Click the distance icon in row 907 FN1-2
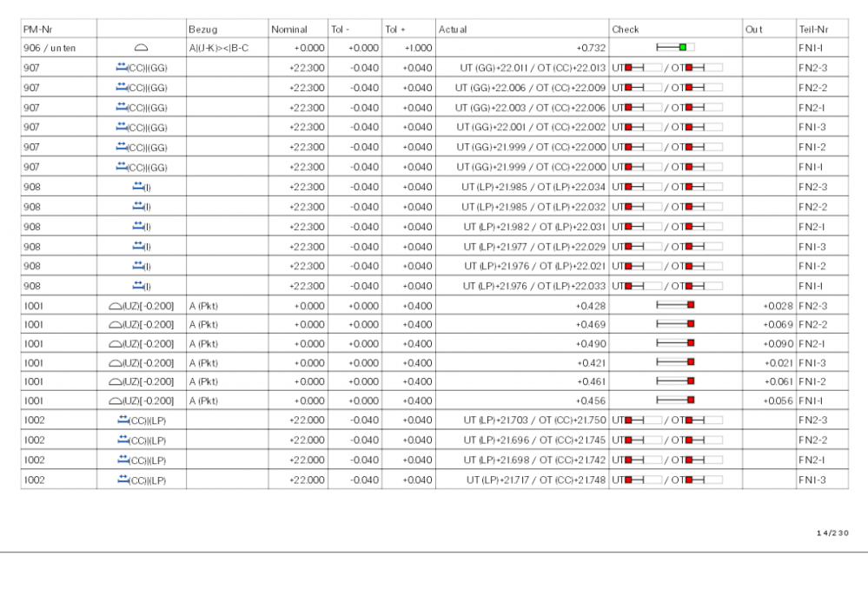This screenshot has width=868, height=616. (x=122, y=146)
